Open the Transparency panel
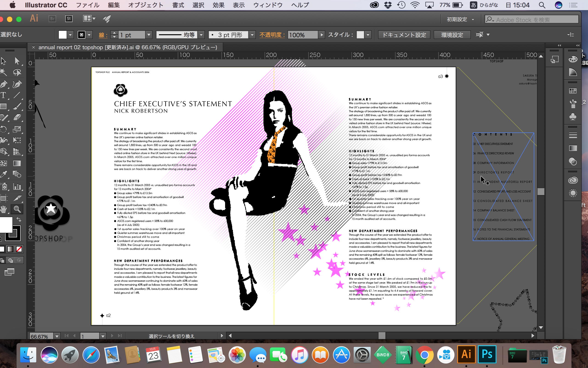This screenshot has width=588, height=368. 573,161
